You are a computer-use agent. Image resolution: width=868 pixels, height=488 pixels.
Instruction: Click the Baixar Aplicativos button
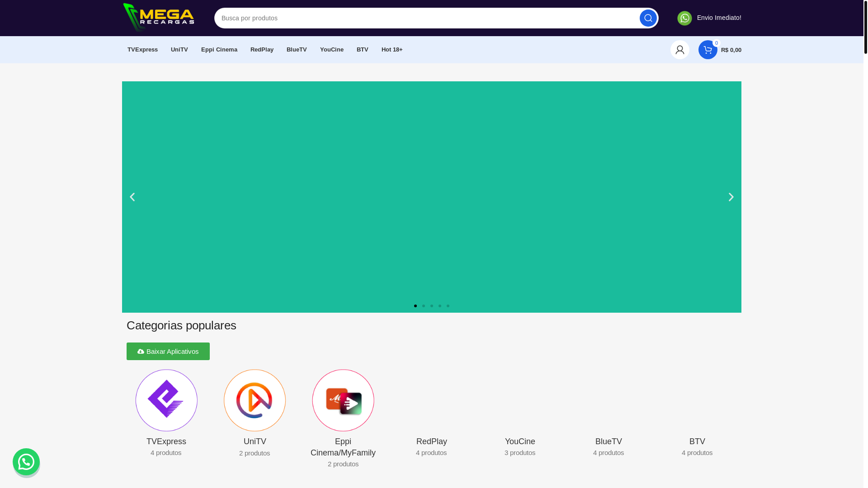click(x=168, y=351)
